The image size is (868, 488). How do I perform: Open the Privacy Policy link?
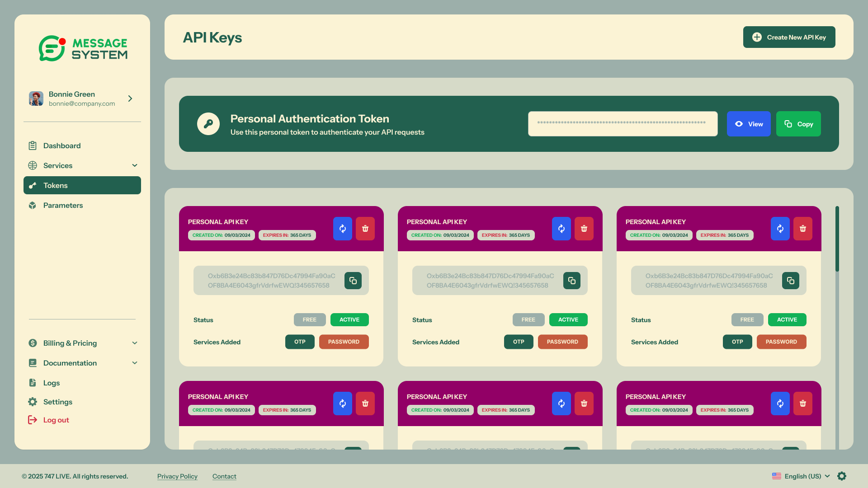pos(177,476)
